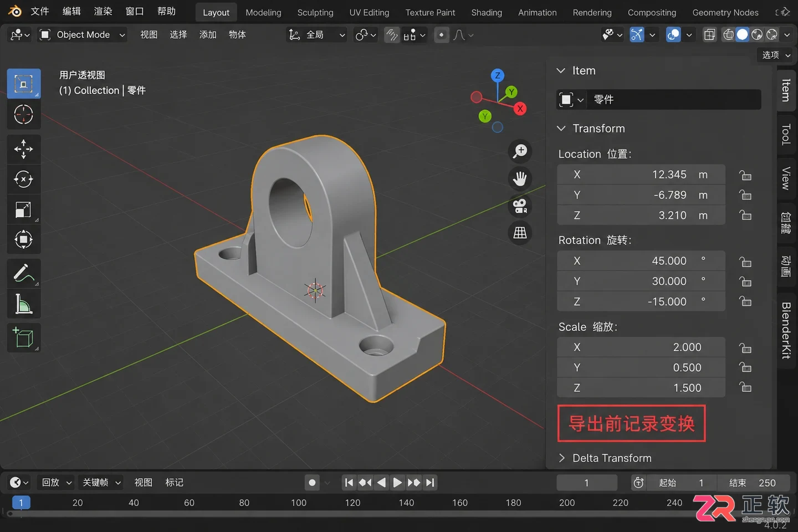
Task: Toggle the camera view icon
Action: click(520, 206)
